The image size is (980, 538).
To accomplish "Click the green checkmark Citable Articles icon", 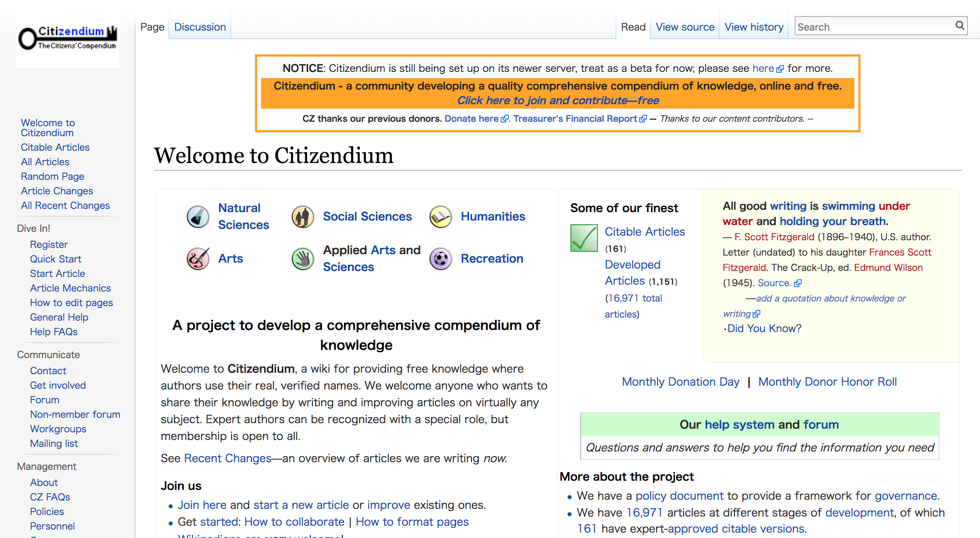I will coord(584,238).
